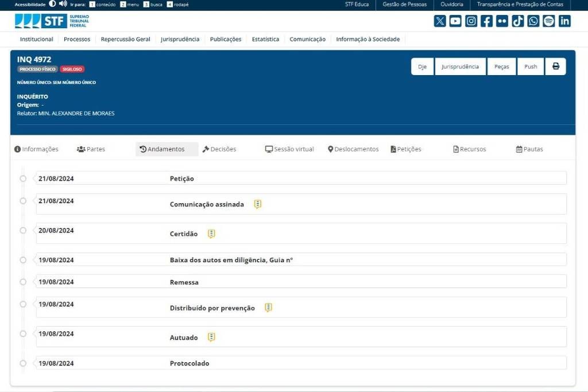Viewport: 588px width, 392px height.
Task: Switch to the Partes tab
Action: click(91, 149)
